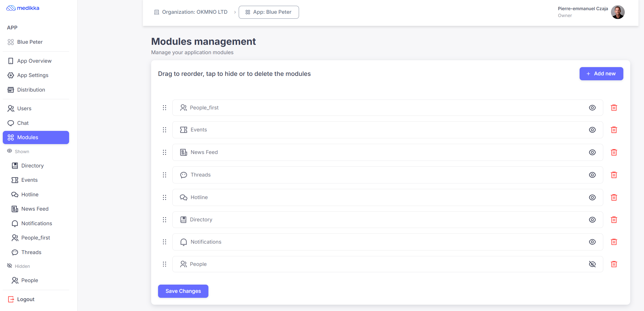Delete the People_first module with trash icon

[614, 108]
